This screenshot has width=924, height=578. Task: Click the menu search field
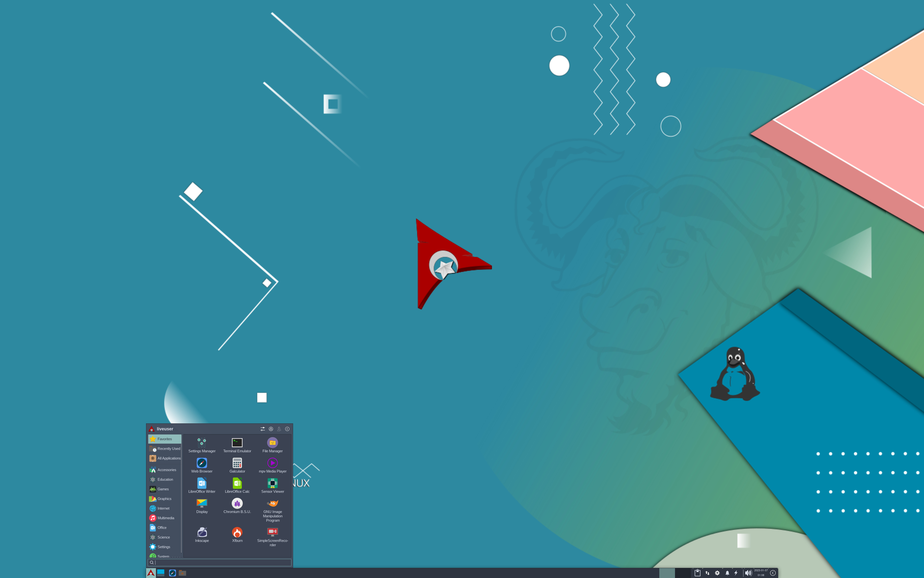[219, 562]
